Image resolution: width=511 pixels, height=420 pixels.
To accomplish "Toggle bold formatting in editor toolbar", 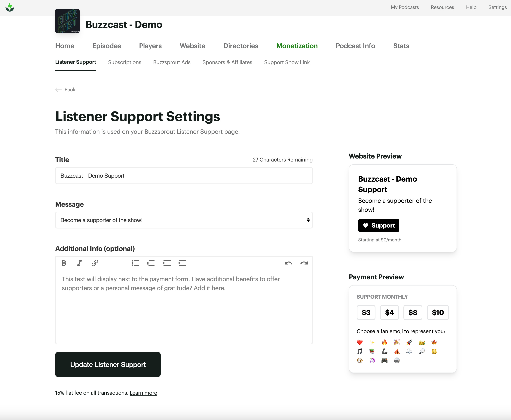I will (64, 263).
